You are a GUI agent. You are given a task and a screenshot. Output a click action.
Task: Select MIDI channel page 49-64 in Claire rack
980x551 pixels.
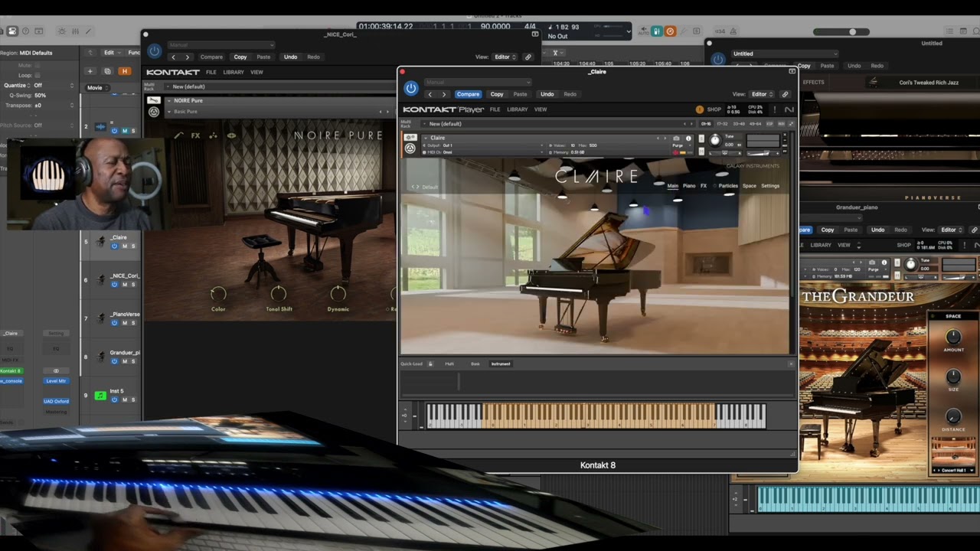[755, 124]
